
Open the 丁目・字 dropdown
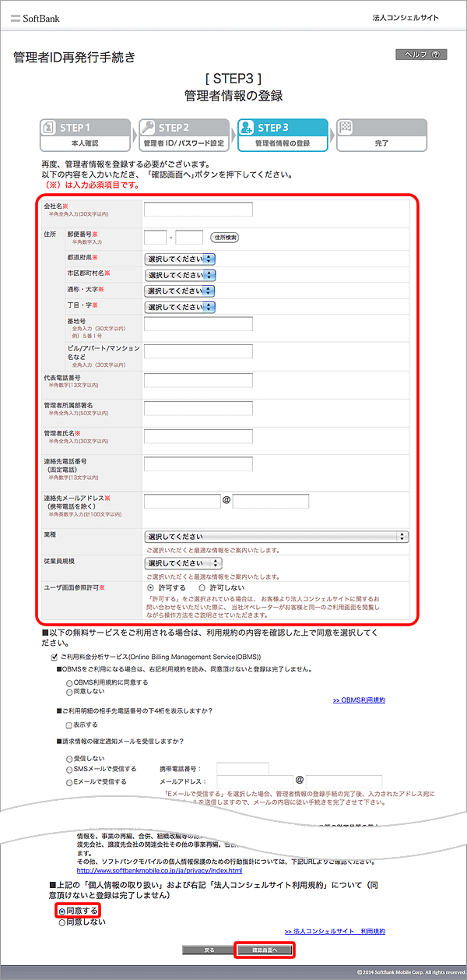point(180,307)
